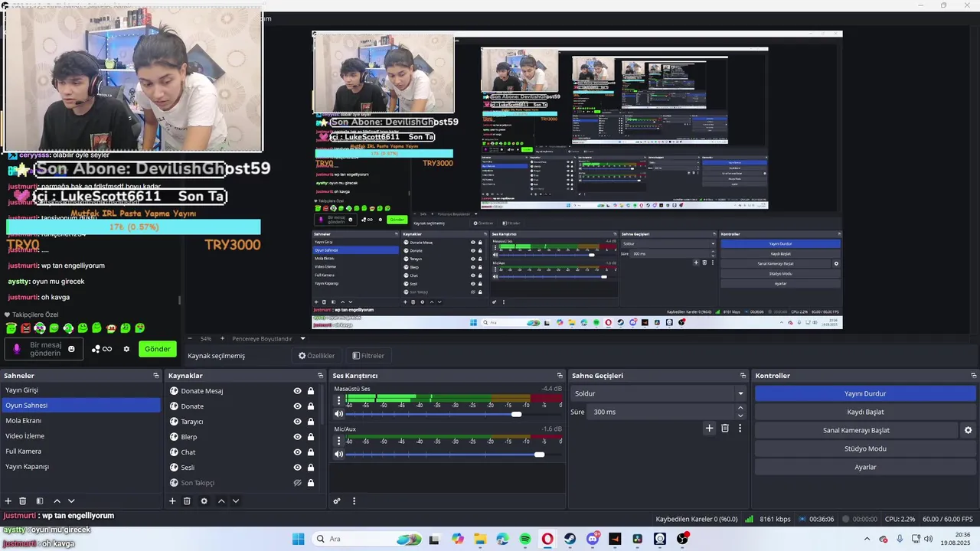Open the scene filters icon in the Sahneler toolbar
980x551 pixels.
[x=40, y=501]
